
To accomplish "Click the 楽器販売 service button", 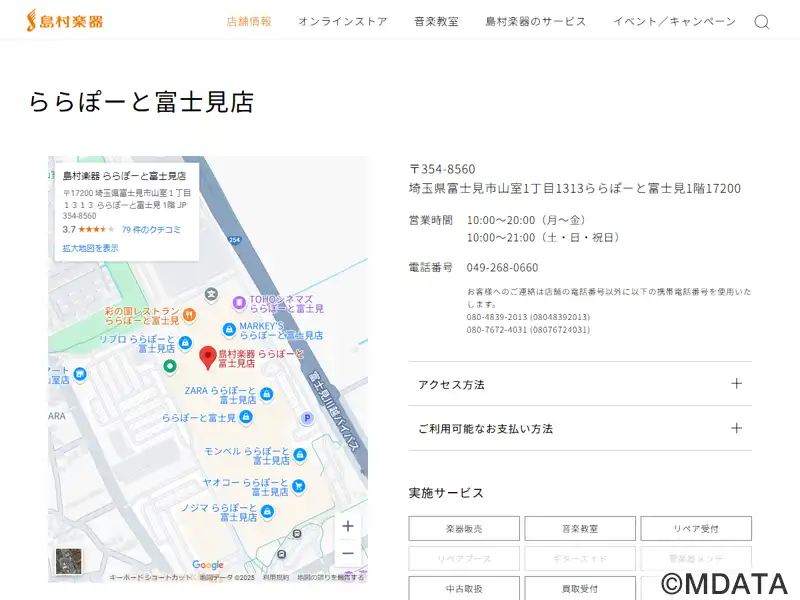I will coord(464,529).
